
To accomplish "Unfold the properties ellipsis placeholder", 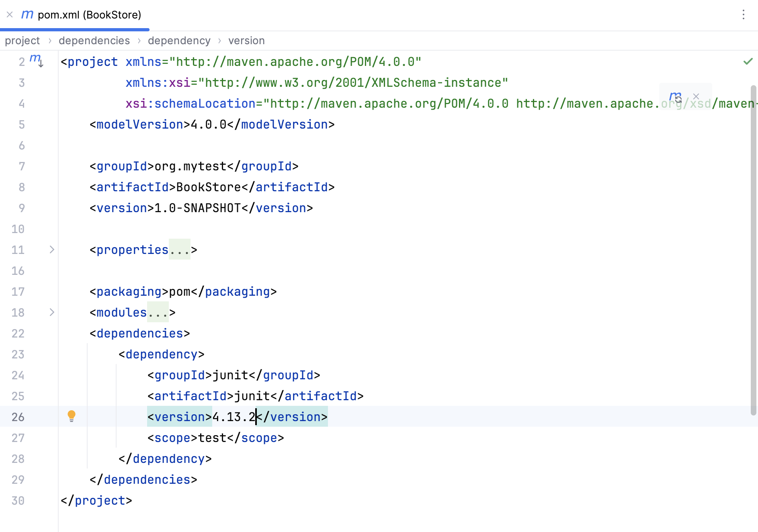I will click(x=179, y=250).
